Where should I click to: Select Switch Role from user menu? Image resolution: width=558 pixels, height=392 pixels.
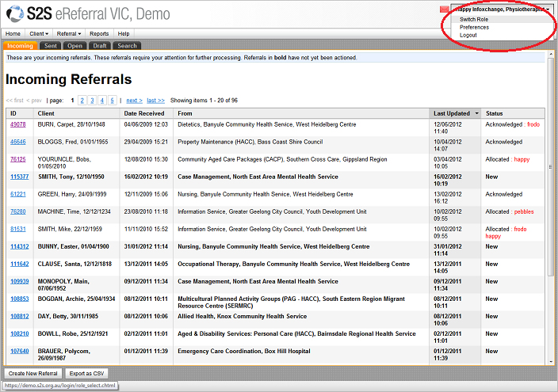(474, 19)
